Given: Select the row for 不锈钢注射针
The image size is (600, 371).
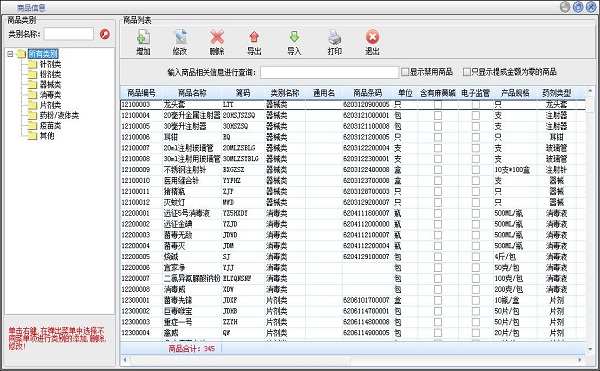Looking at the screenshot, I should pyautogui.click(x=352, y=169).
